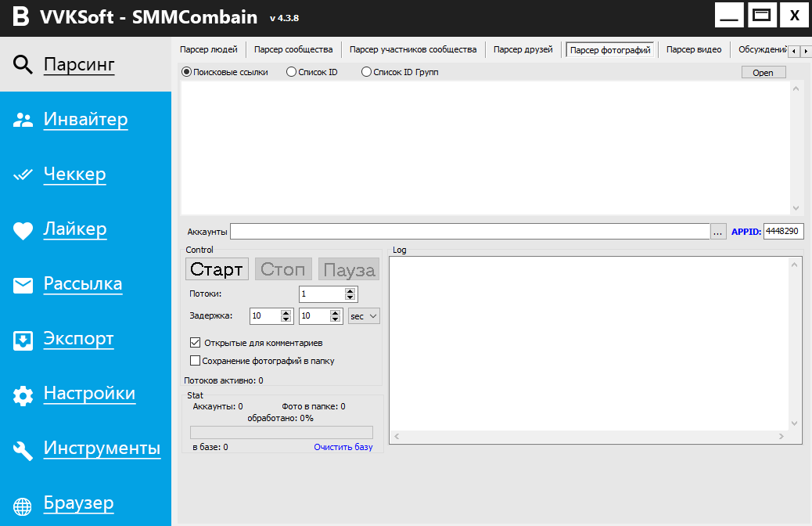Click the heart icon for Лайкер
This screenshot has width=812, height=526.
click(x=23, y=230)
